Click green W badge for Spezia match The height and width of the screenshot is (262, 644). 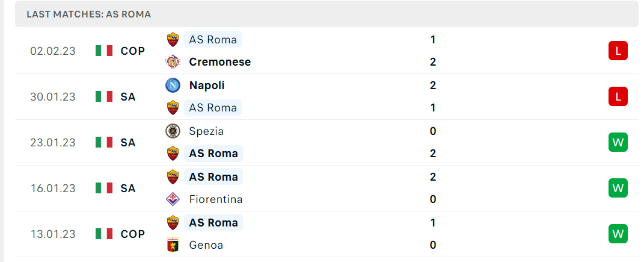(618, 142)
